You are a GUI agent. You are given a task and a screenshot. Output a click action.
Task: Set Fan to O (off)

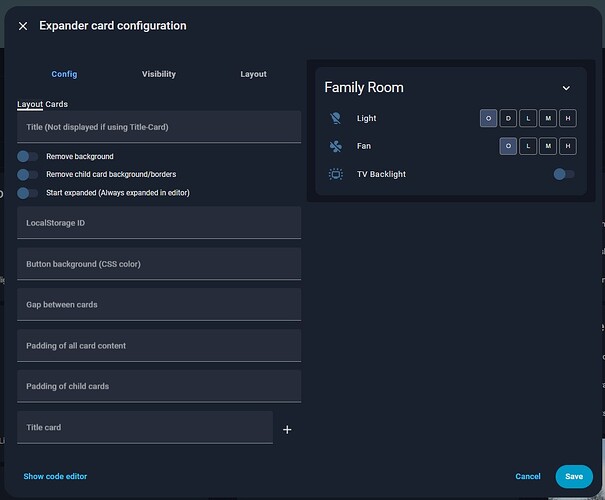pos(508,146)
